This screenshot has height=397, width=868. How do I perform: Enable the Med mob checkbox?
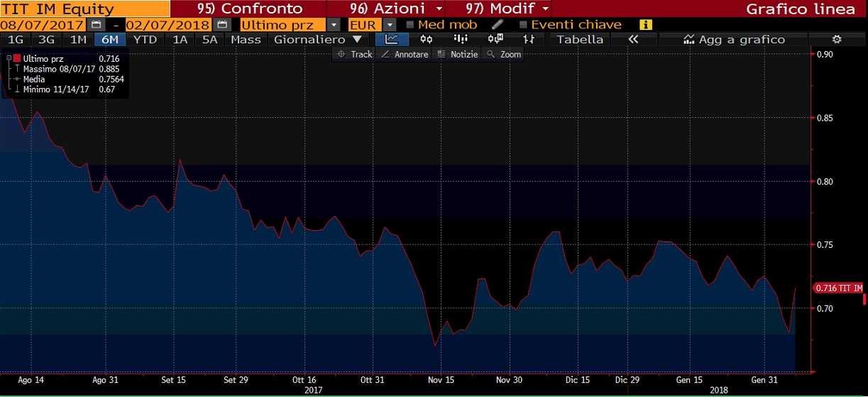410,25
